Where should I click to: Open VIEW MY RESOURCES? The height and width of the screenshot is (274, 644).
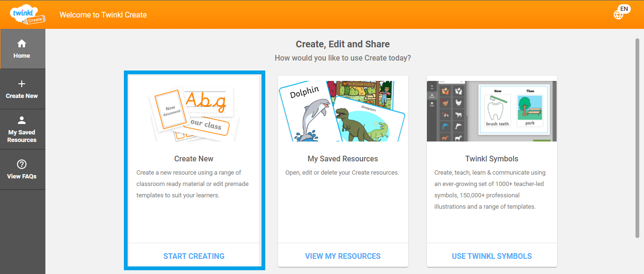[x=342, y=256]
